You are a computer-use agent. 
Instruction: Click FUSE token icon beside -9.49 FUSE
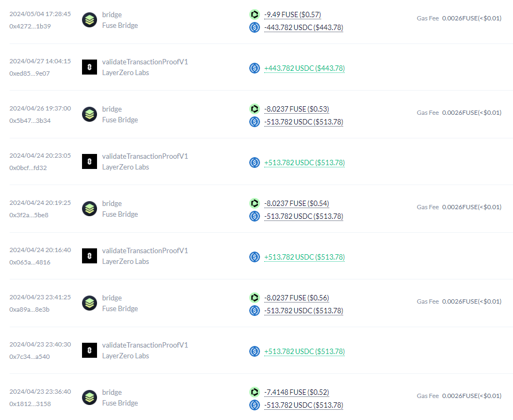pos(255,14)
